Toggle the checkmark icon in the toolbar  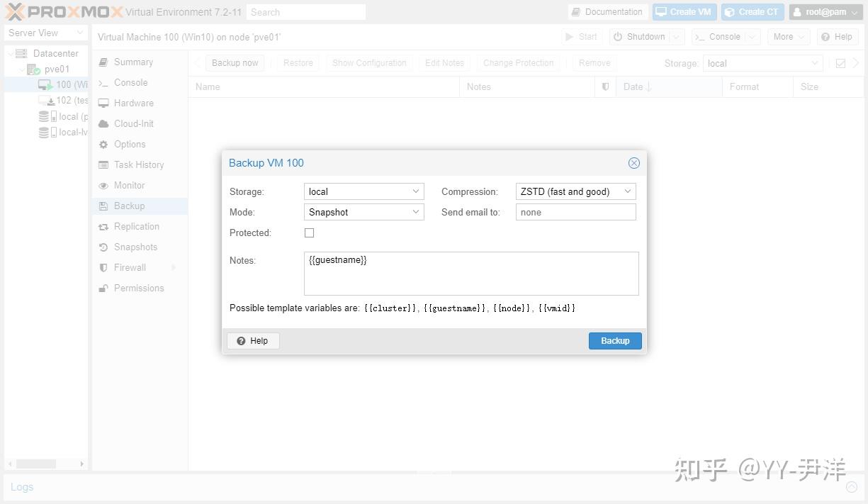coord(840,63)
